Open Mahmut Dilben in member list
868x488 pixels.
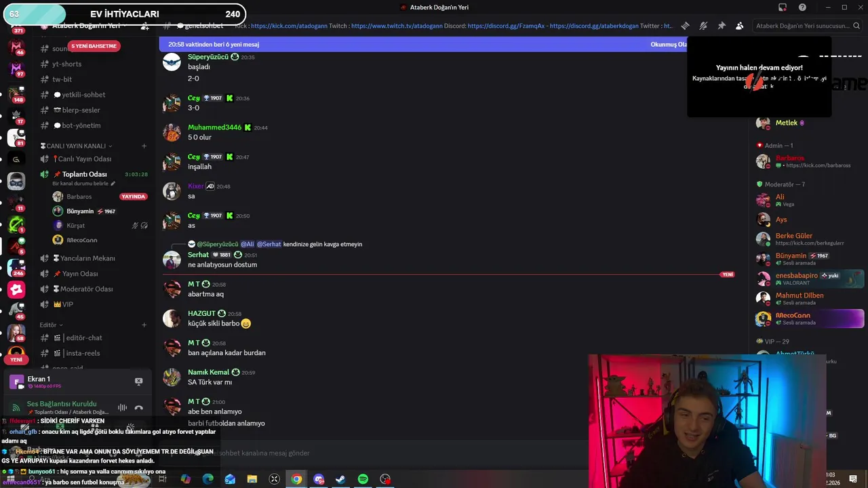coord(807,298)
